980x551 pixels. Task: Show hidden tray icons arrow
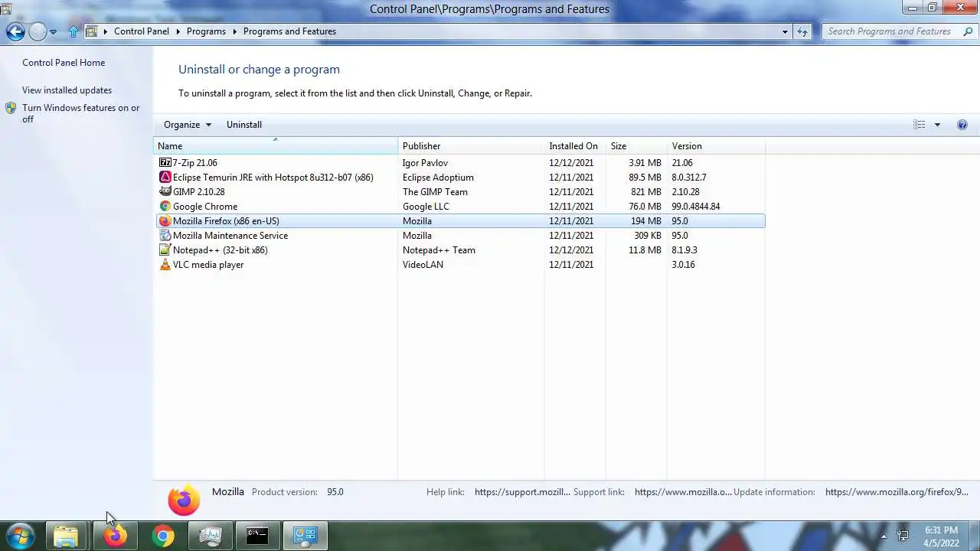[x=884, y=536]
